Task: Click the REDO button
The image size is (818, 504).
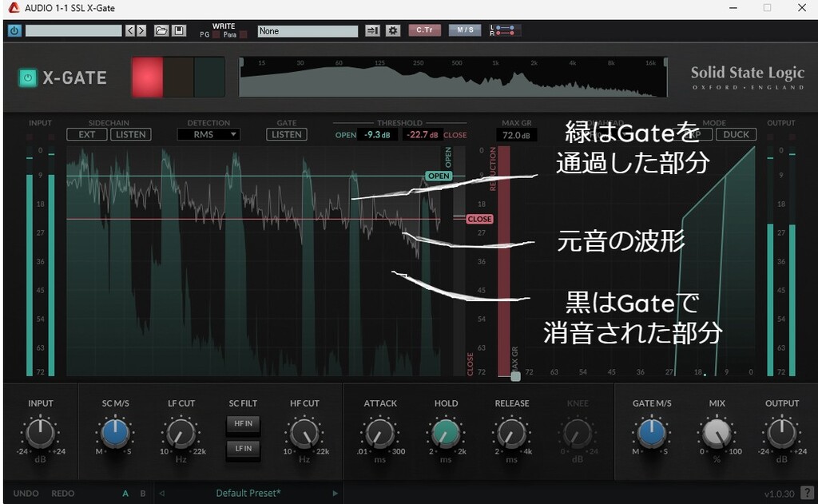Action: pos(62,493)
